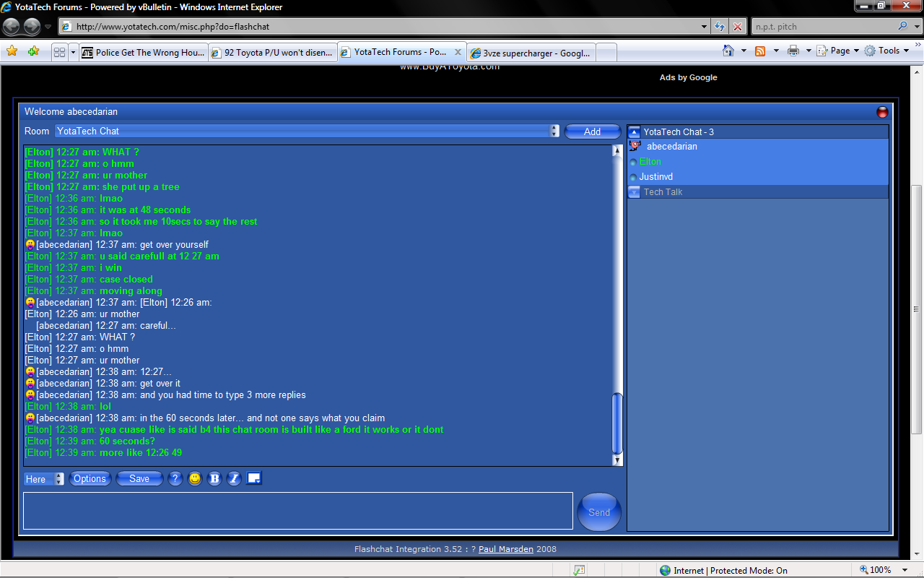924x578 pixels.
Task: Switch to Police Get The Wrong Hou... tab
Action: click(144, 53)
